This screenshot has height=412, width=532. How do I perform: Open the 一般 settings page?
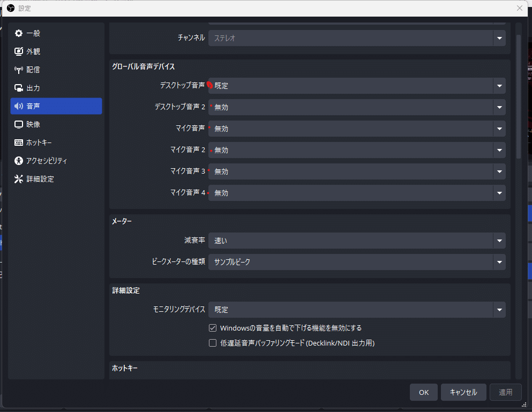pos(56,33)
